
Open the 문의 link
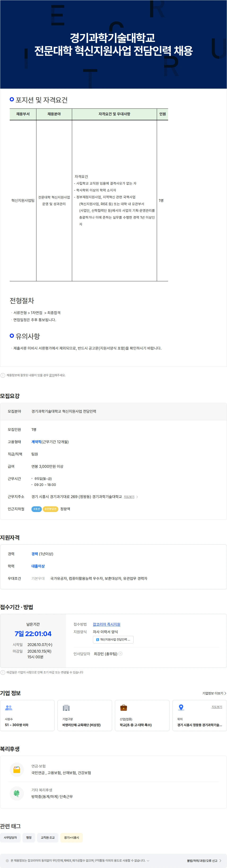click(52, 375)
